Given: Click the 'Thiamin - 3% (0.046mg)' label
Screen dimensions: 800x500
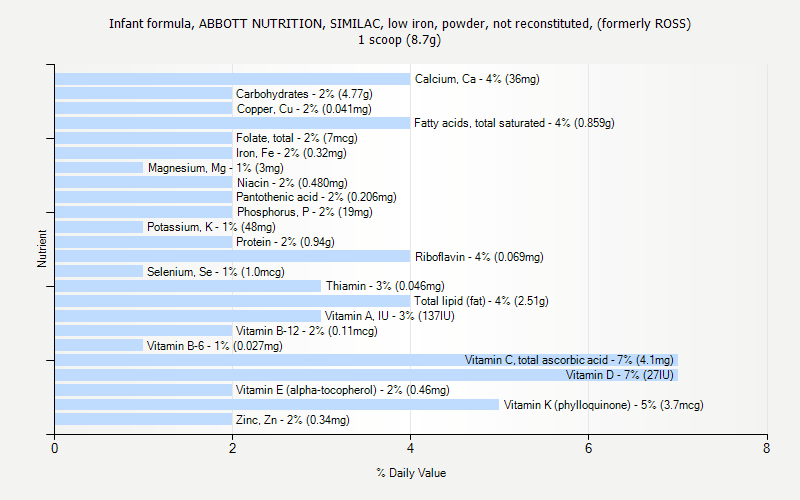Looking at the screenshot, I should pos(385,286).
